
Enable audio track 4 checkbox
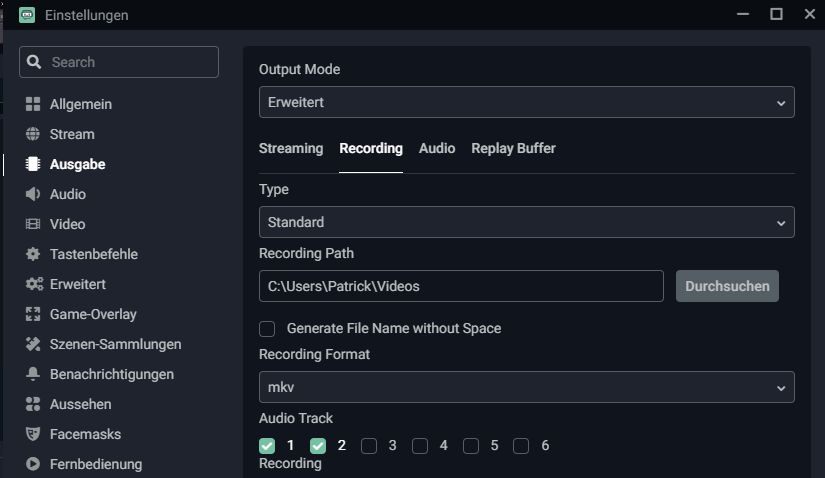tap(420, 446)
